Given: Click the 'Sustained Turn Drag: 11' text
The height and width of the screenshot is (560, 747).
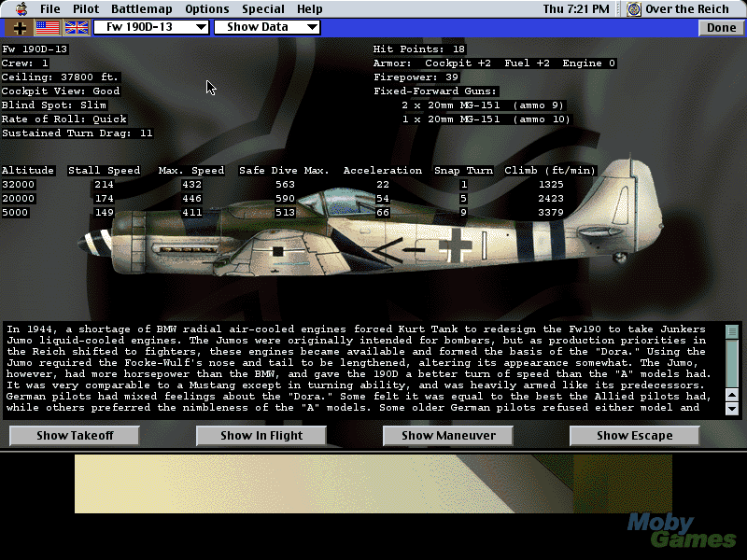Looking at the screenshot, I should click(x=78, y=133).
